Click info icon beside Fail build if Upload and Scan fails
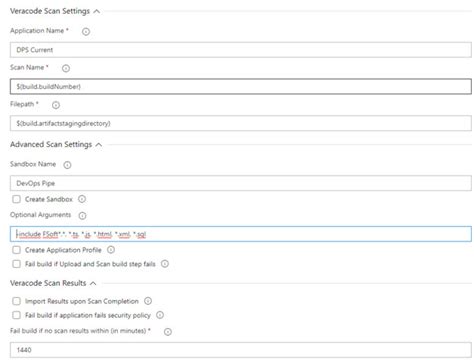This screenshot has height=362, width=474. (x=165, y=264)
